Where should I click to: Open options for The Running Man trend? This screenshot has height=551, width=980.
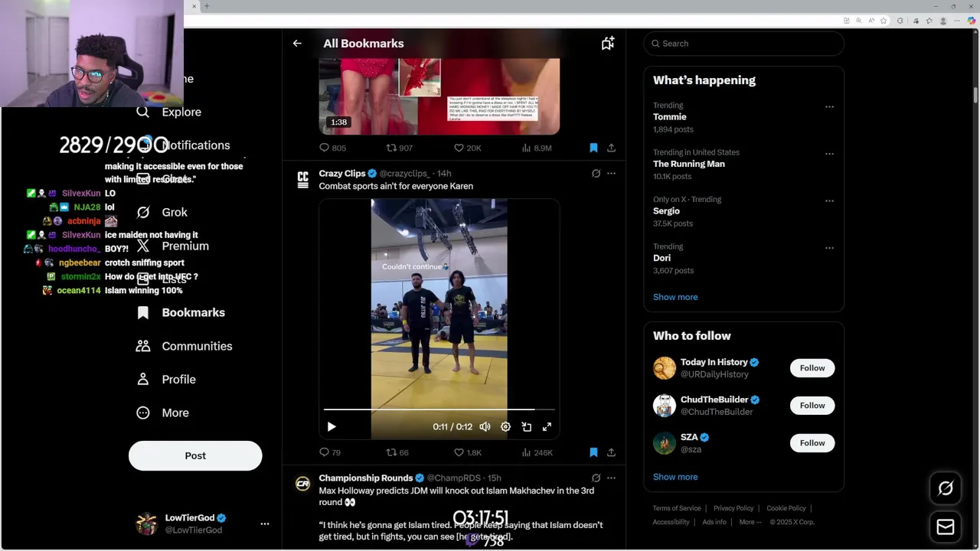[x=829, y=153]
